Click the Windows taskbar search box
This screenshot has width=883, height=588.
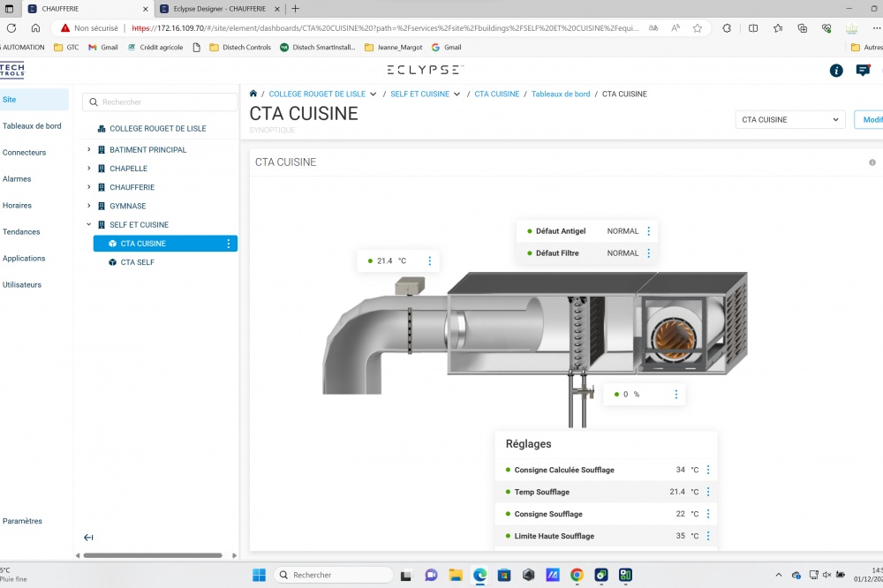coord(334,575)
